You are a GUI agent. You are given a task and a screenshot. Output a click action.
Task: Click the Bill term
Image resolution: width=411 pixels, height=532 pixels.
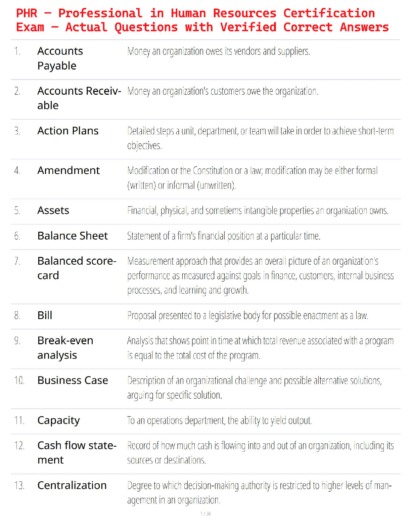pos(45,315)
